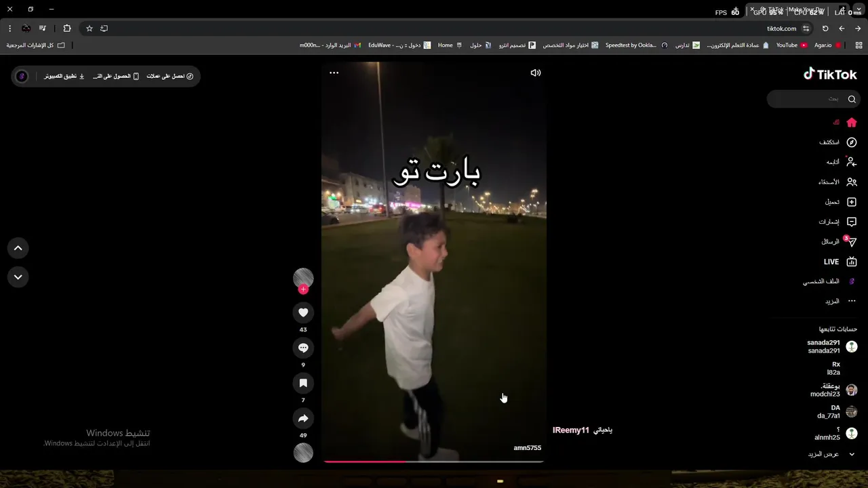
Task: Open the Speedtest by Ookla bookmark
Action: [635, 45]
